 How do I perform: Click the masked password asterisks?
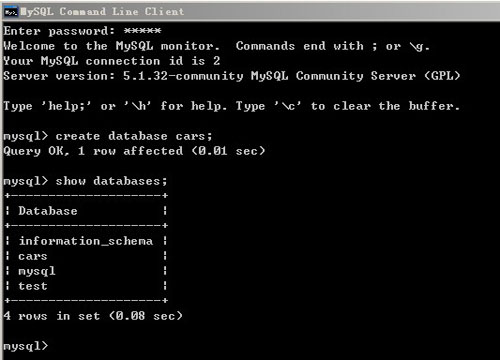143,31
